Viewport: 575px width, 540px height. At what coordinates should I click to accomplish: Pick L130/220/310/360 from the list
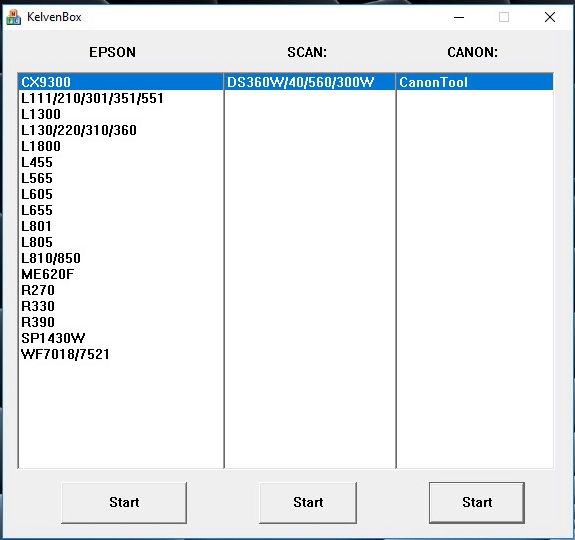click(x=121, y=130)
